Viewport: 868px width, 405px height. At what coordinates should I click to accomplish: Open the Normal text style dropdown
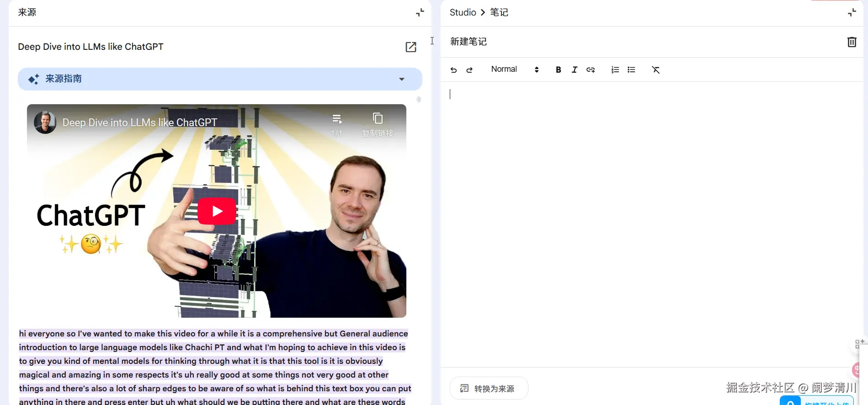coord(515,69)
